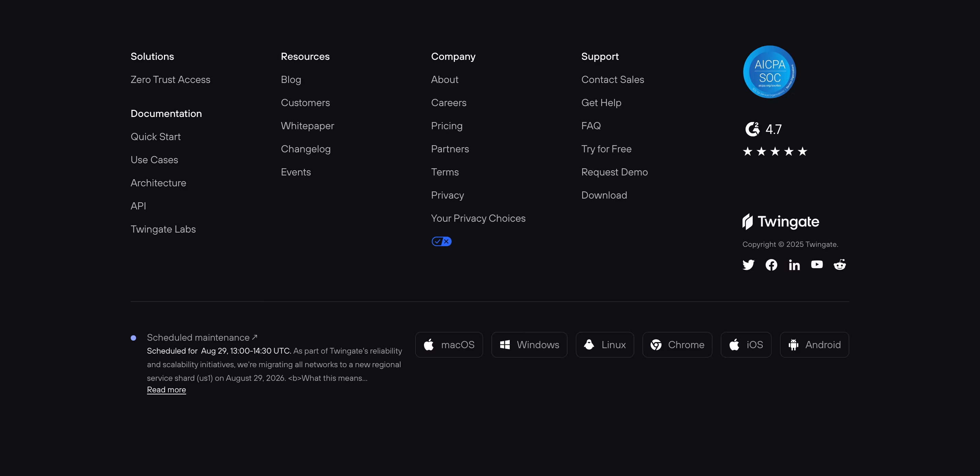Open the Pricing link

447,126
